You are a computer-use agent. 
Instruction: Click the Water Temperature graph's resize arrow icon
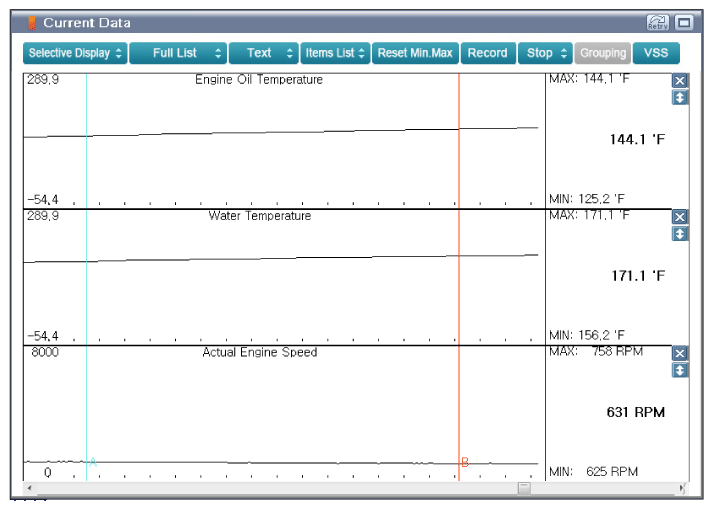click(x=679, y=234)
